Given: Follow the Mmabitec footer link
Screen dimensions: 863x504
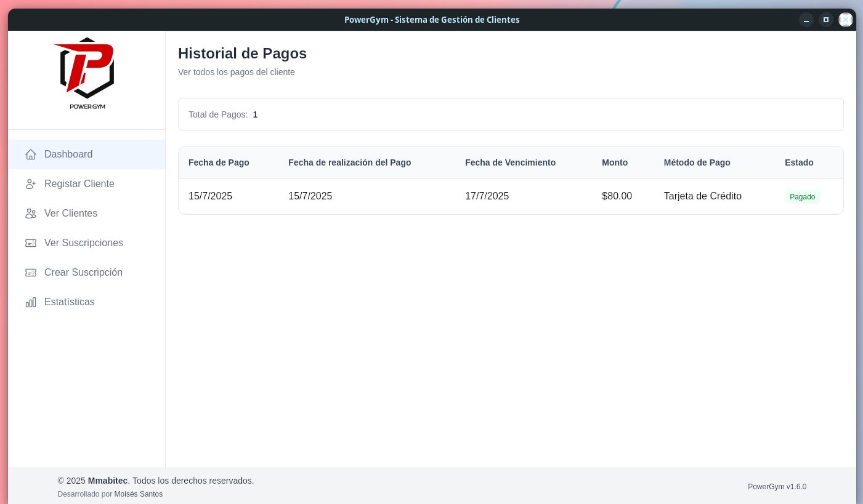Looking at the screenshot, I should pos(108,481).
